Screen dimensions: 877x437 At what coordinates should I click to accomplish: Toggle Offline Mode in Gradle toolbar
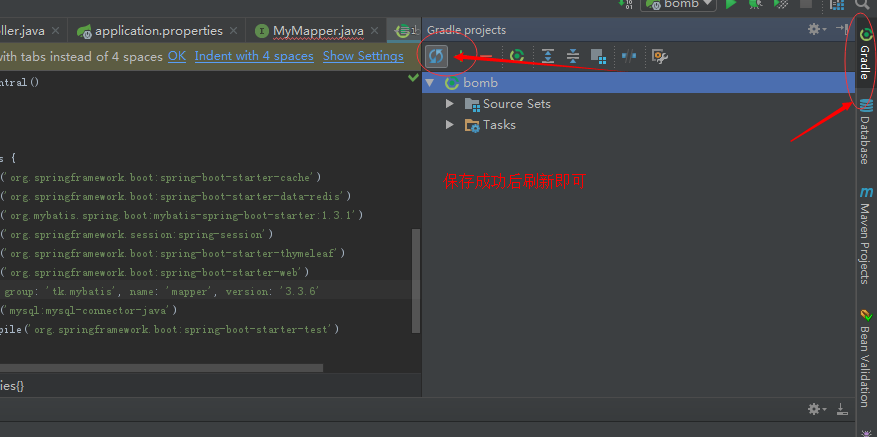(629, 56)
